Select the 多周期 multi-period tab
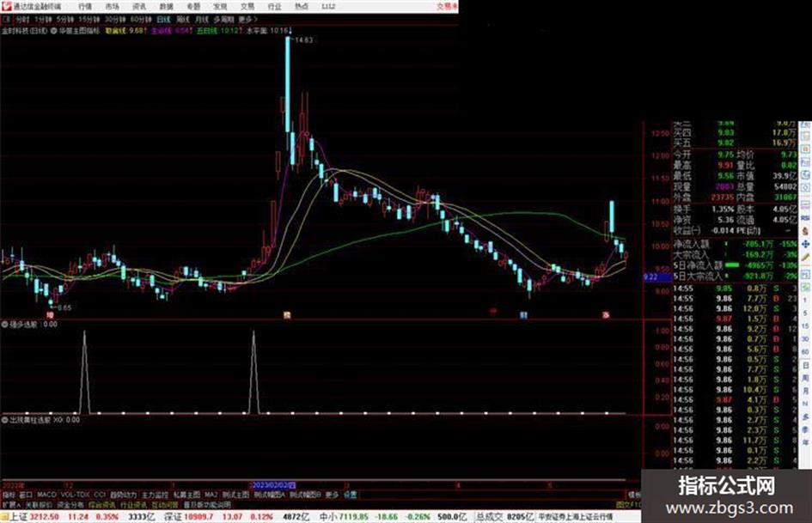Screen dimensions: 812x523 [x=223, y=20]
